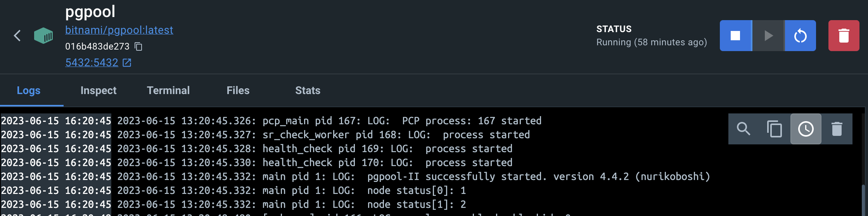Copy container ID 016b483de273

pos(138,46)
